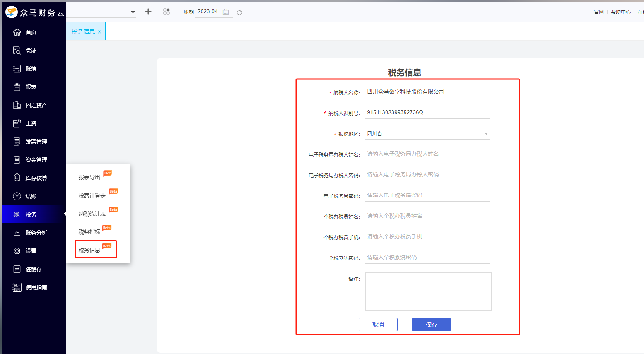Image resolution: width=644 pixels, height=354 pixels.
Task: Open the 官网 official site link
Action: [x=599, y=12]
